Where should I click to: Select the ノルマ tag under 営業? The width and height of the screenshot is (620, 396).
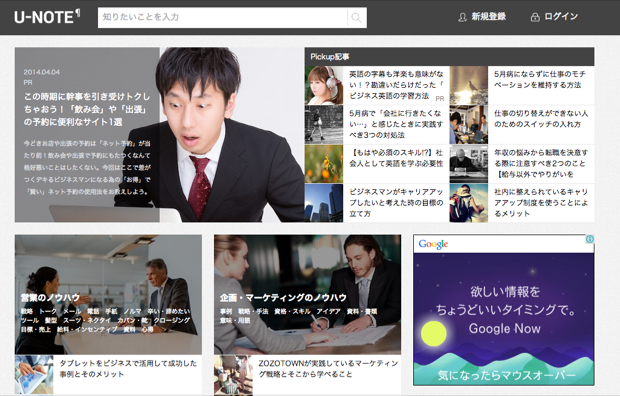coord(132,311)
